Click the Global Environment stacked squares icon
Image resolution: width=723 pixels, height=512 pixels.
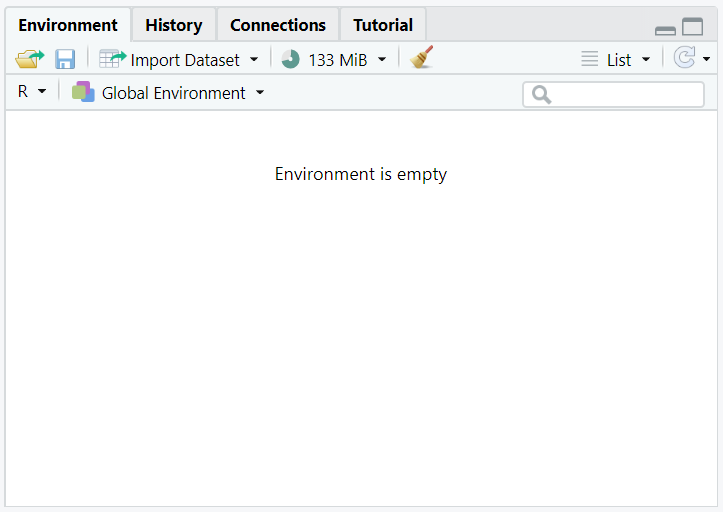click(x=83, y=92)
